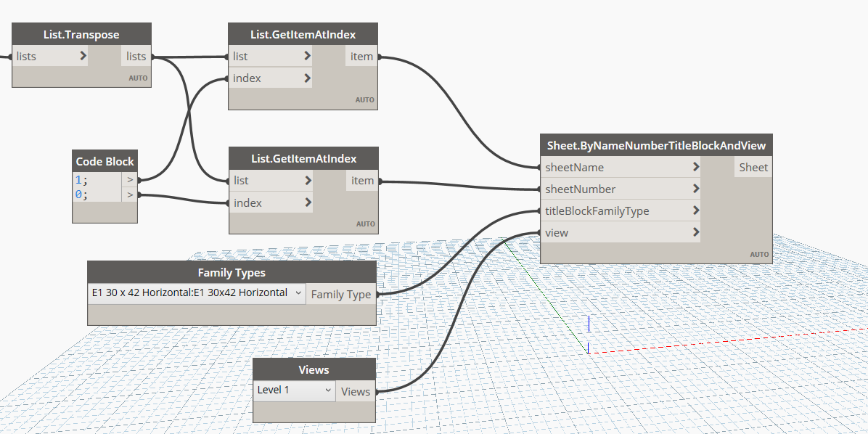Select the List.Transpose node title bar
868x434 pixels.
pyautogui.click(x=81, y=33)
